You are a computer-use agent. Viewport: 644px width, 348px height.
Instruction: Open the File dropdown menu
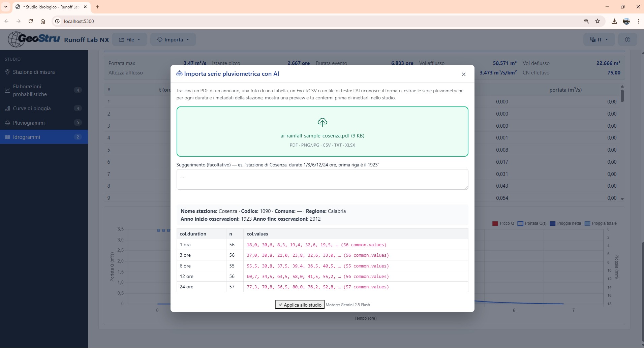click(x=129, y=40)
